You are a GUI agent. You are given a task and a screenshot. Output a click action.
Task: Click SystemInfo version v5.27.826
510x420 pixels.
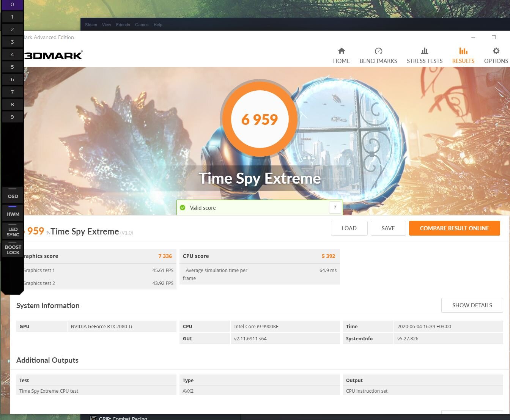coord(448,338)
